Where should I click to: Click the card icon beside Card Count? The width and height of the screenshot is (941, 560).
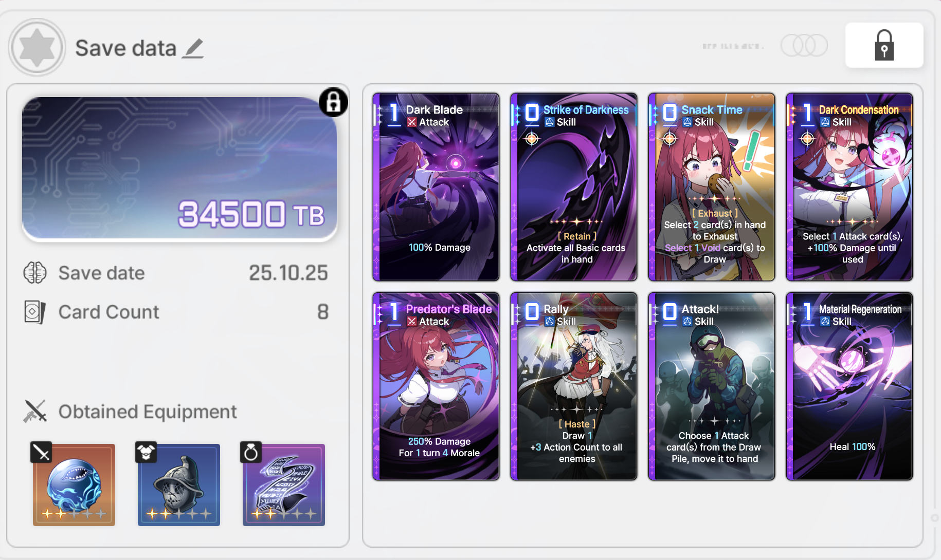[34, 312]
